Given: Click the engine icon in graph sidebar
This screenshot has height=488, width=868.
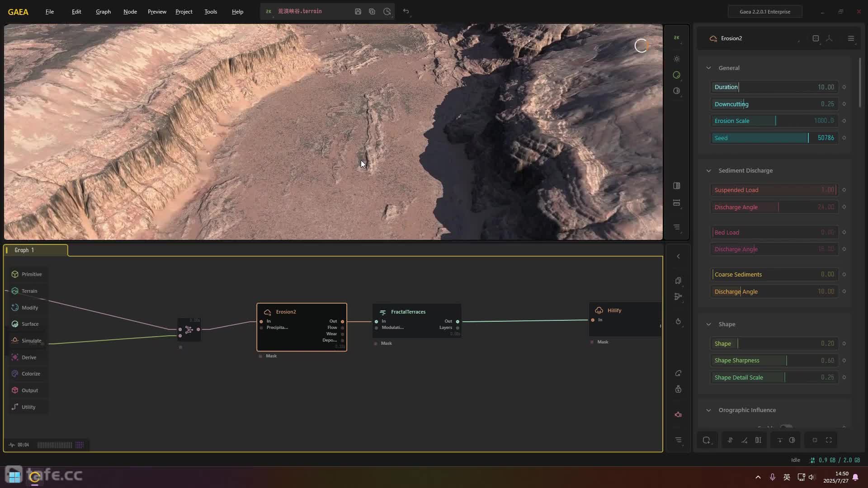Looking at the screenshot, I should point(678,415).
